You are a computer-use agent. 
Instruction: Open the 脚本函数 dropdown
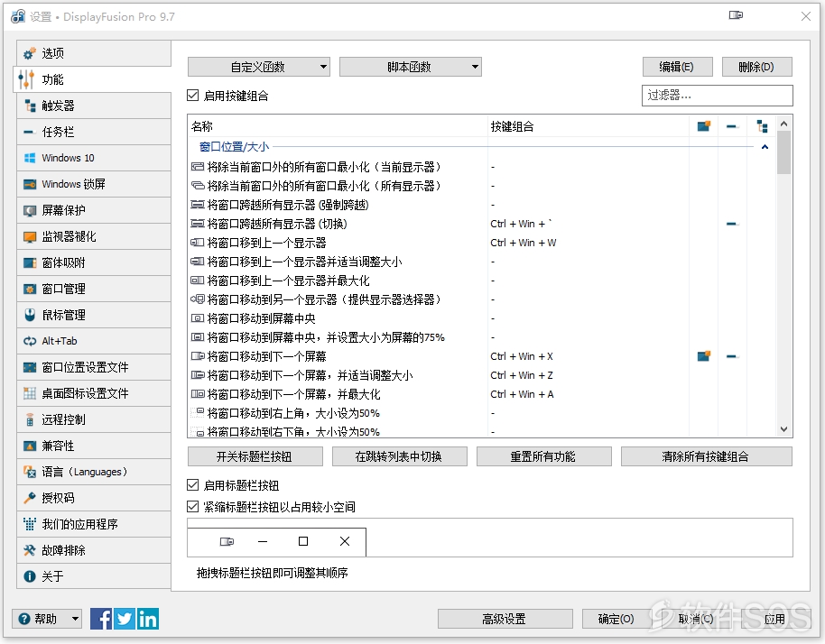pos(411,67)
